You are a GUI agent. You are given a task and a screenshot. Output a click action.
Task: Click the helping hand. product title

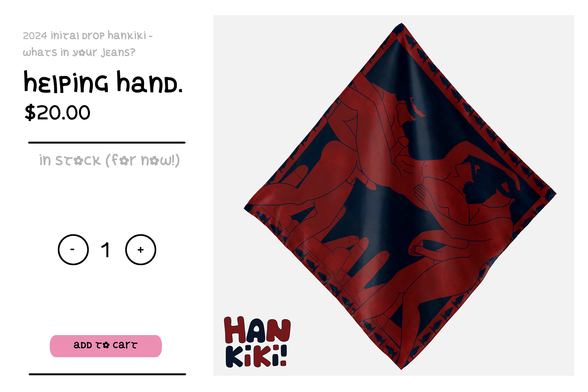click(103, 82)
